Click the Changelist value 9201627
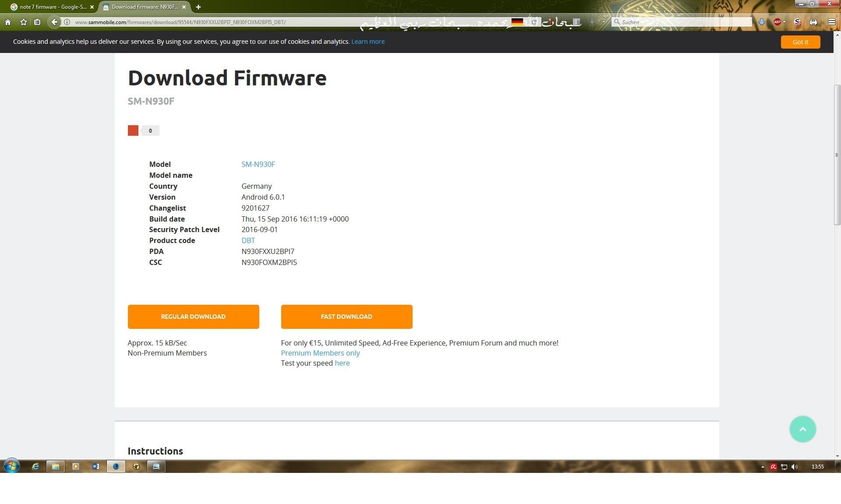Image resolution: width=841 pixels, height=504 pixels. click(x=255, y=208)
